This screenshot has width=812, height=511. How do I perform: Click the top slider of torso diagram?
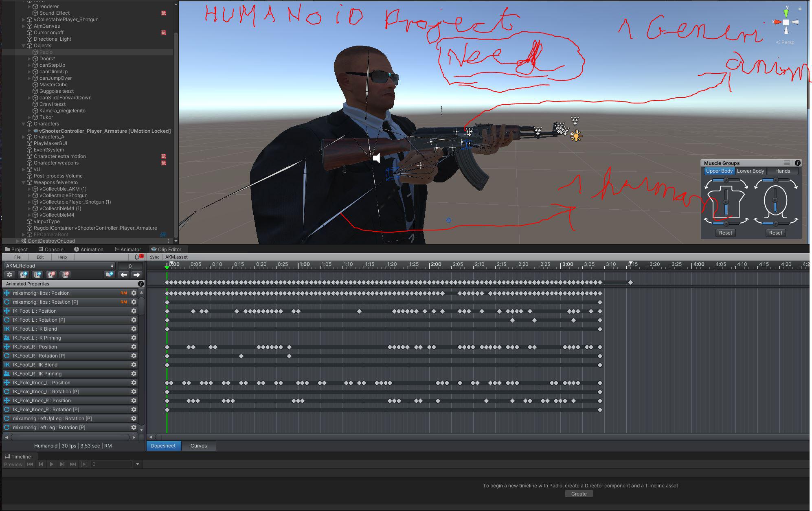(726, 180)
